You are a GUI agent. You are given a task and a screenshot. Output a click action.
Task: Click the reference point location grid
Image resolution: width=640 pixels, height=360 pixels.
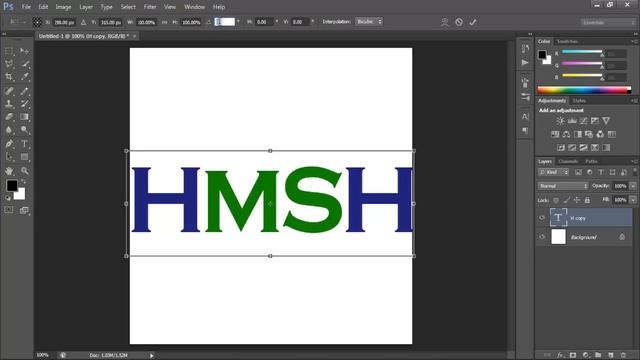tap(37, 22)
